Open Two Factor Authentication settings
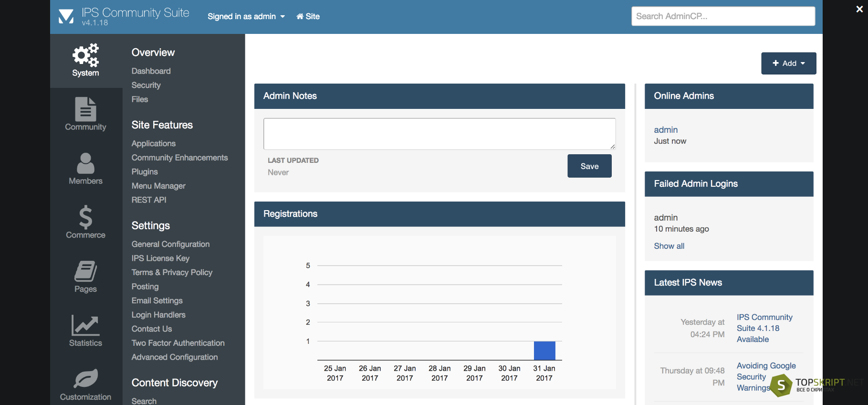Screen dimensions: 868x405 pos(178,343)
